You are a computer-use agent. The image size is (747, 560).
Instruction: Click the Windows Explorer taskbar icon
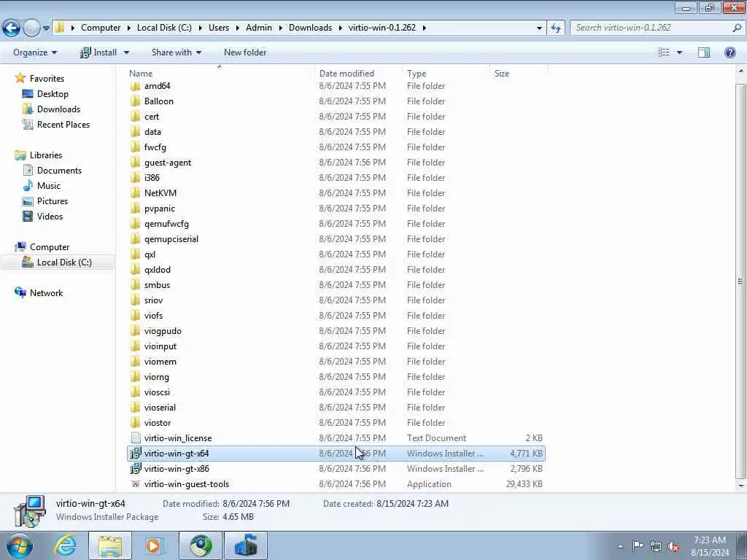110,545
